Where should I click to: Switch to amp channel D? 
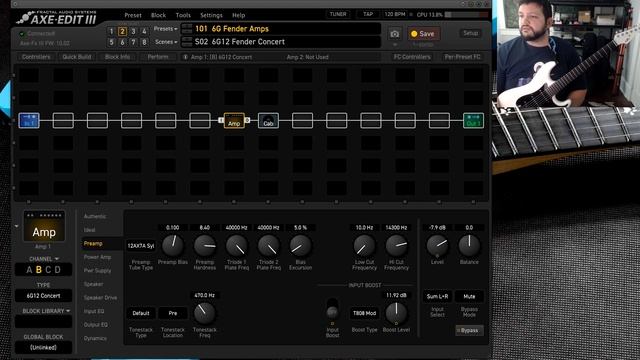point(58,270)
